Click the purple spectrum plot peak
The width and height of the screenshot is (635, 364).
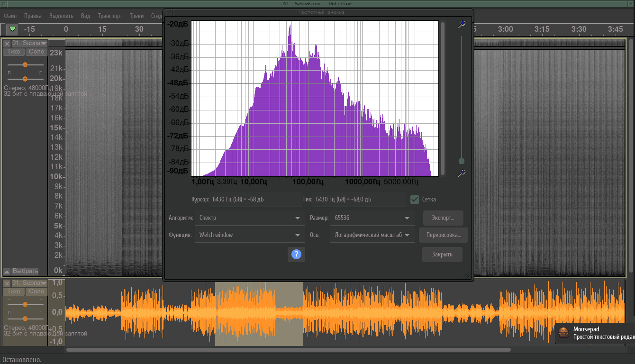click(x=290, y=27)
